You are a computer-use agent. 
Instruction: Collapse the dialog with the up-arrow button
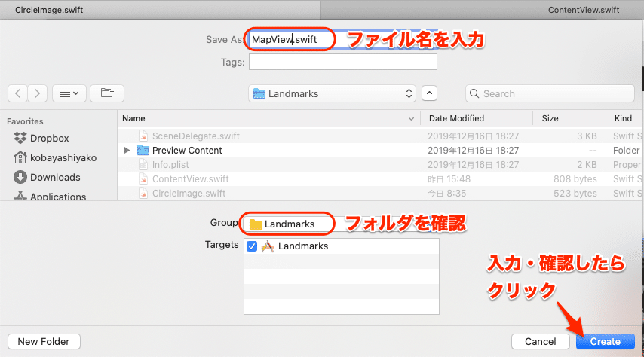[x=429, y=93]
